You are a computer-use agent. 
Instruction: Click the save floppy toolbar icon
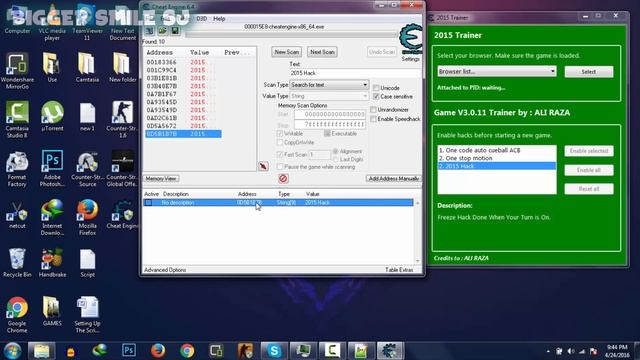coord(175,31)
